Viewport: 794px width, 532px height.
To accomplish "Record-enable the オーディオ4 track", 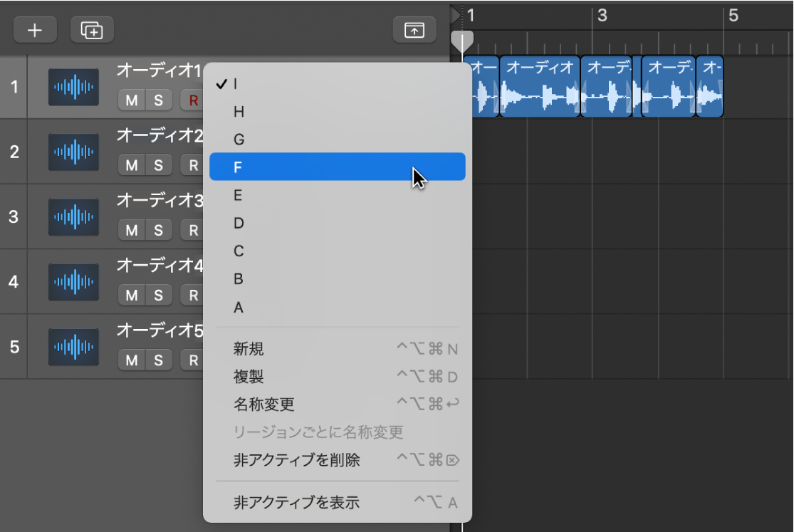I will tap(192, 295).
